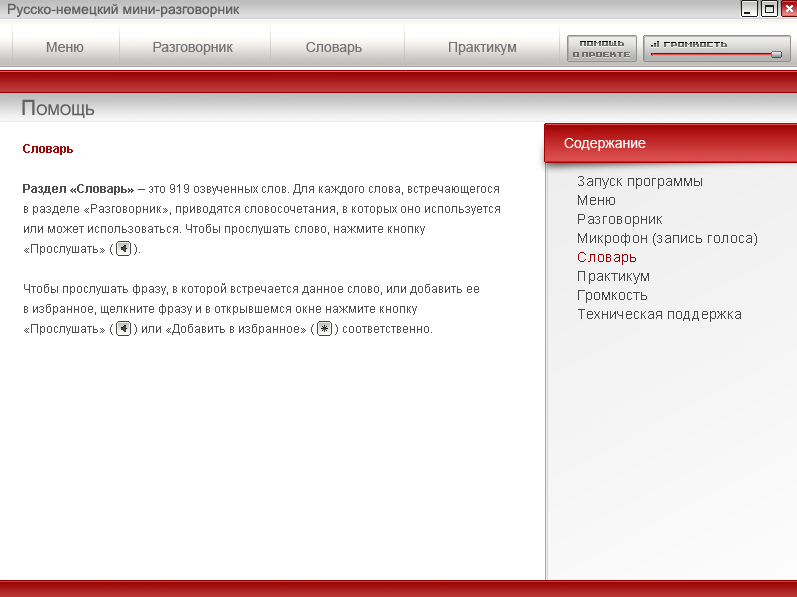
Task: Open the Меню tab
Action: point(65,47)
